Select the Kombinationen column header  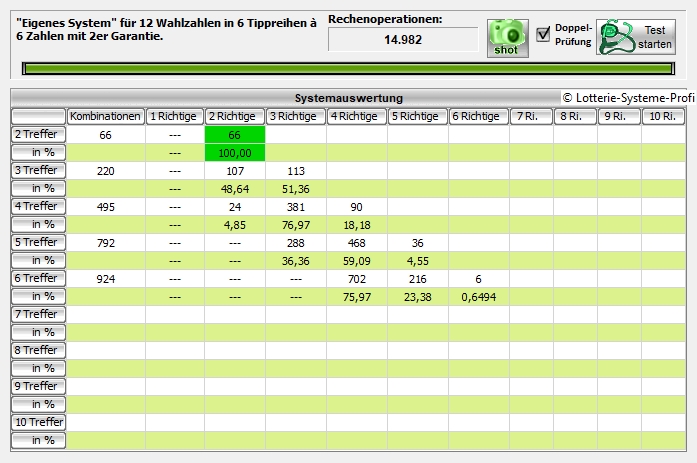[x=105, y=116]
